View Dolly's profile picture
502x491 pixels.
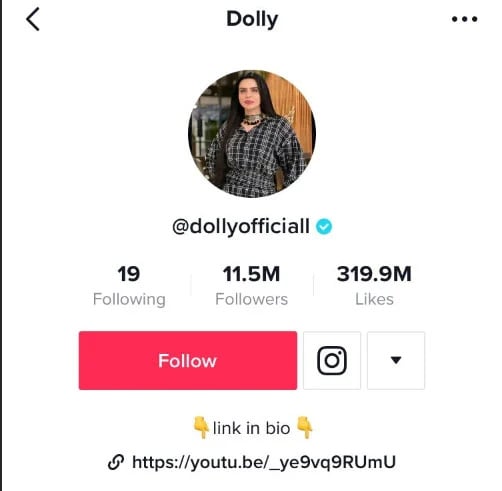tap(252, 134)
